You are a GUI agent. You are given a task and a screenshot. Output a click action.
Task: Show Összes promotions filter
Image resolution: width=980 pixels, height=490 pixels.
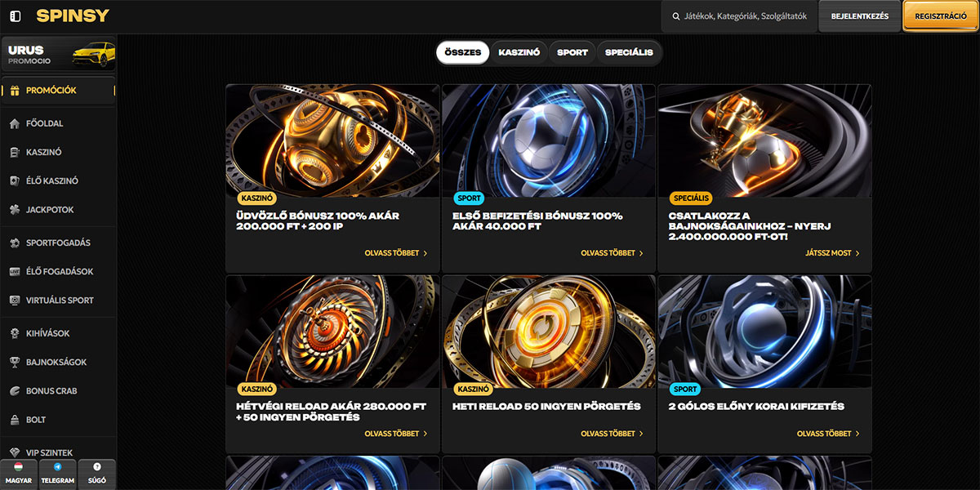[463, 52]
